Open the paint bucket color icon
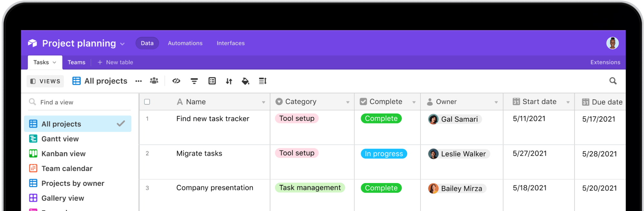The height and width of the screenshot is (211, 644). tap(245, 81)
